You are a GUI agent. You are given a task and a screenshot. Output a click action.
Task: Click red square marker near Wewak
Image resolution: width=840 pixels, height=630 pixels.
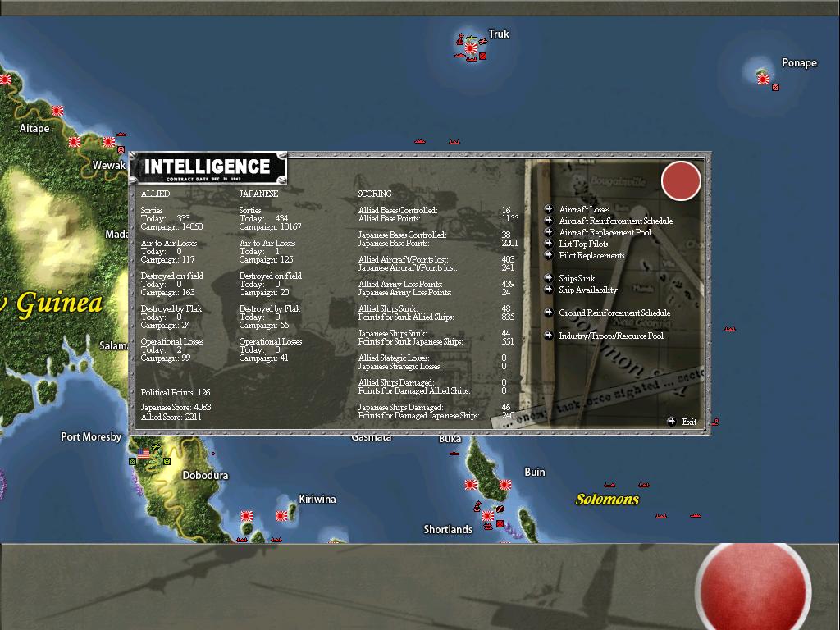(x=121, y=149)
